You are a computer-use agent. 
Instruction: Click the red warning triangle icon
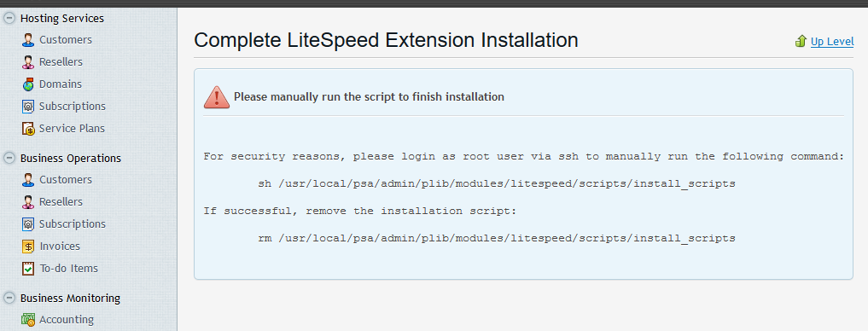tap(217, 97)
